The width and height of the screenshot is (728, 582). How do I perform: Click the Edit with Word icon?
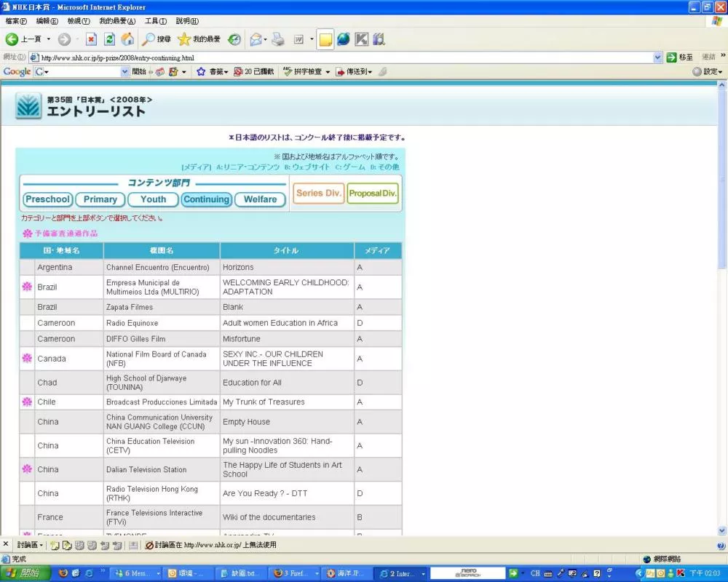pos(298,39)
